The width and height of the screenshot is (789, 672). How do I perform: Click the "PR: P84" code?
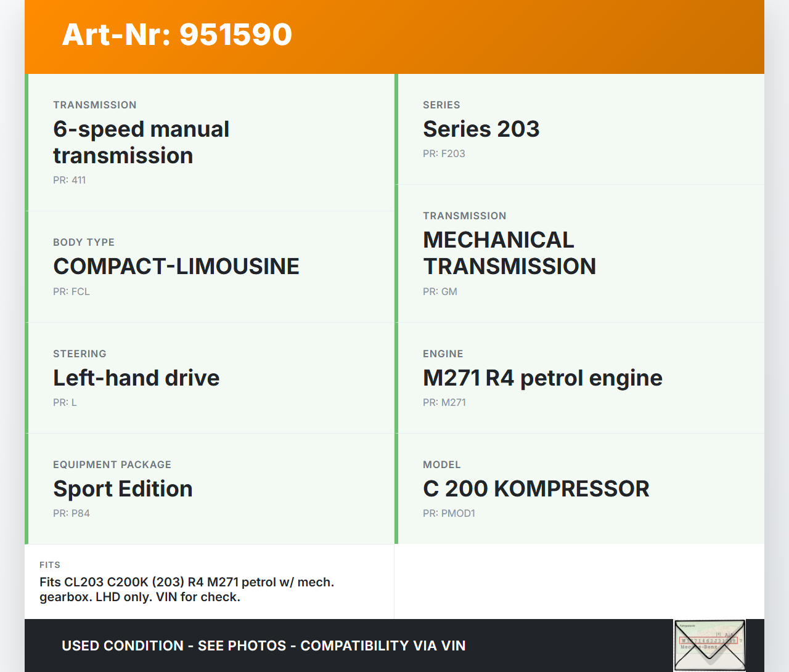(72, 514)
